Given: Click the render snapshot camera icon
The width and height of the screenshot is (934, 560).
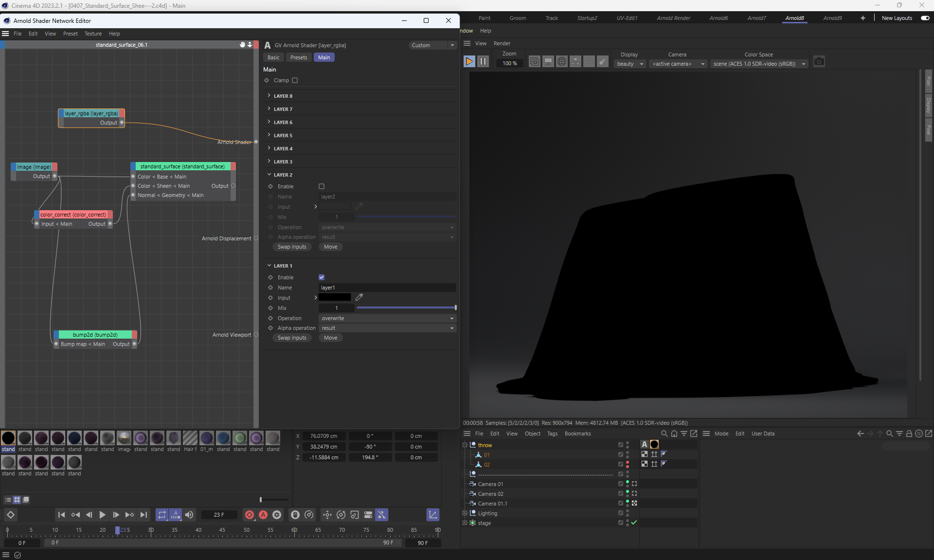Looking at the screenshot, I should 819,62.
